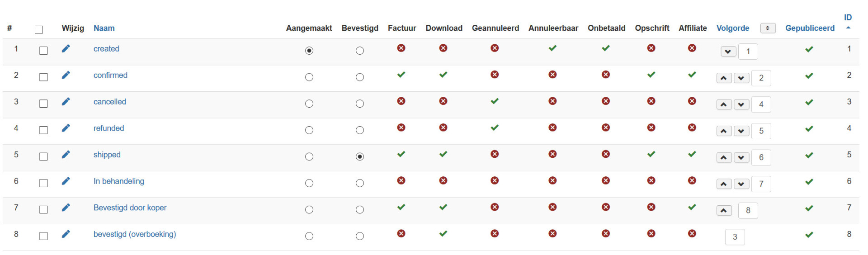Image resolution: width=868 pixels, height=255 pixels.
Task: Select Aangemaakt radio for 'refunded' row
Action: pos(309,130)
